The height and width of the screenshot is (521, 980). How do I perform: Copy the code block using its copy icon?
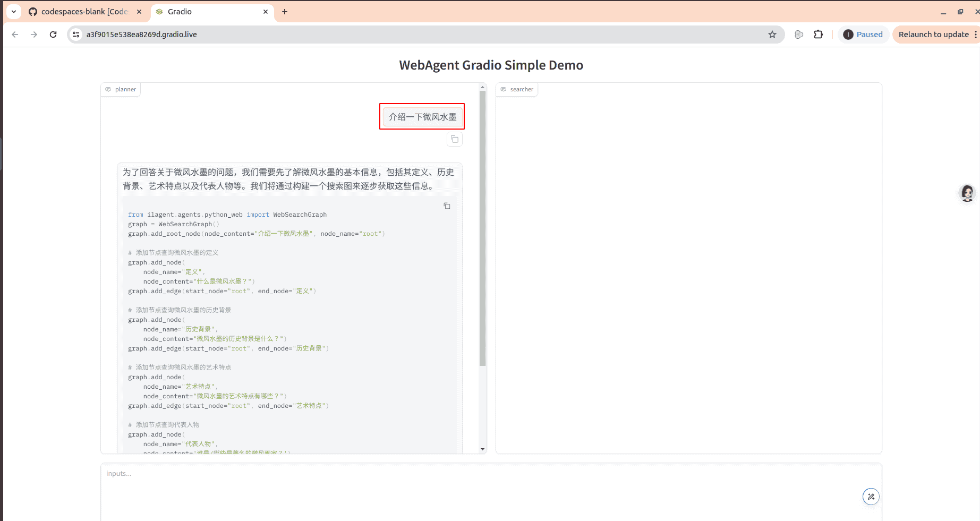[x=447, y=206]
